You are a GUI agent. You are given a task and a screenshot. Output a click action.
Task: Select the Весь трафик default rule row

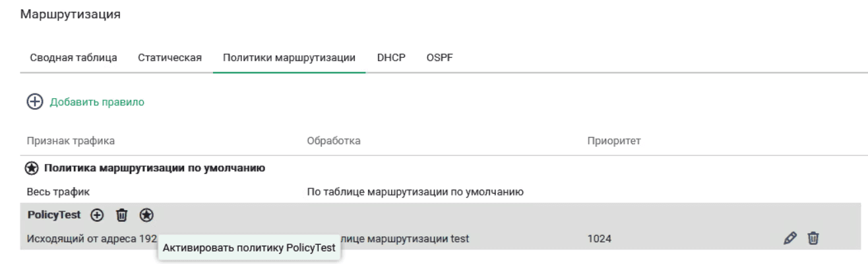pyautogui.click(x=58, y=192)
